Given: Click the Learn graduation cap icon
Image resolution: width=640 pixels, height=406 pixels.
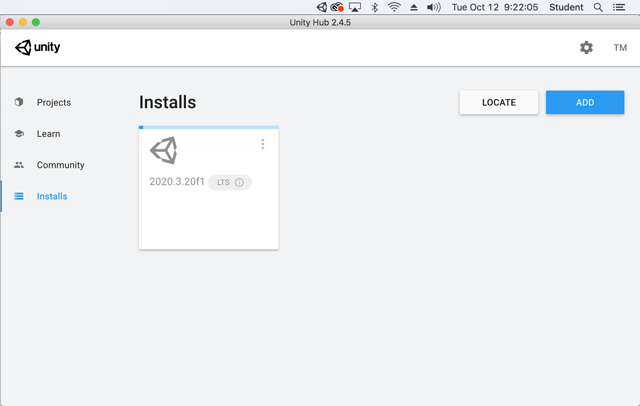Looking at the screenshot, I should (x=19, y=133).
